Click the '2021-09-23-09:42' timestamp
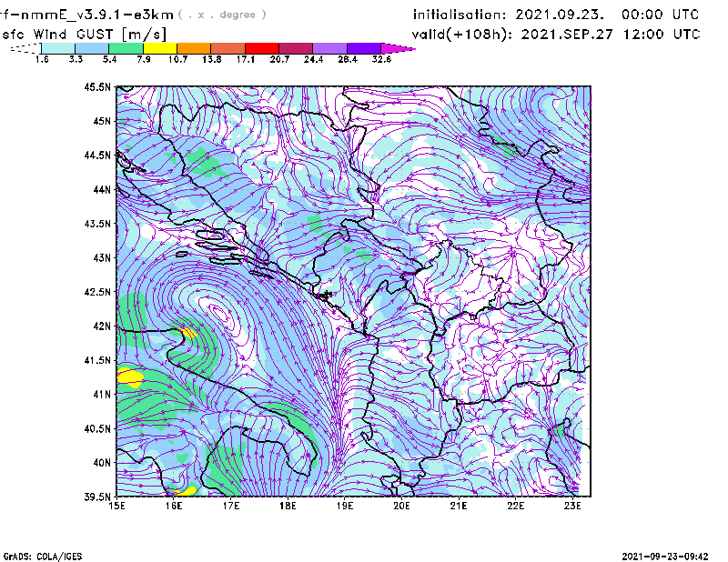 click(x=665, y=557)
